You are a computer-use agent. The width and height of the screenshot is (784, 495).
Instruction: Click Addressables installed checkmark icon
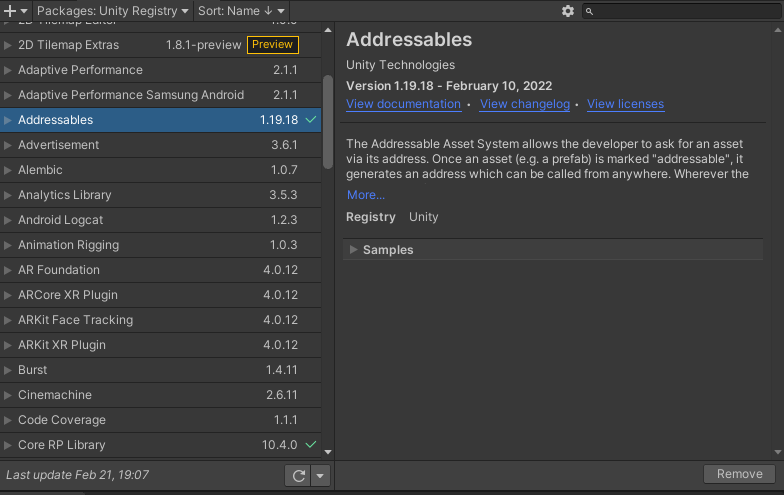(x=311, y=120)
